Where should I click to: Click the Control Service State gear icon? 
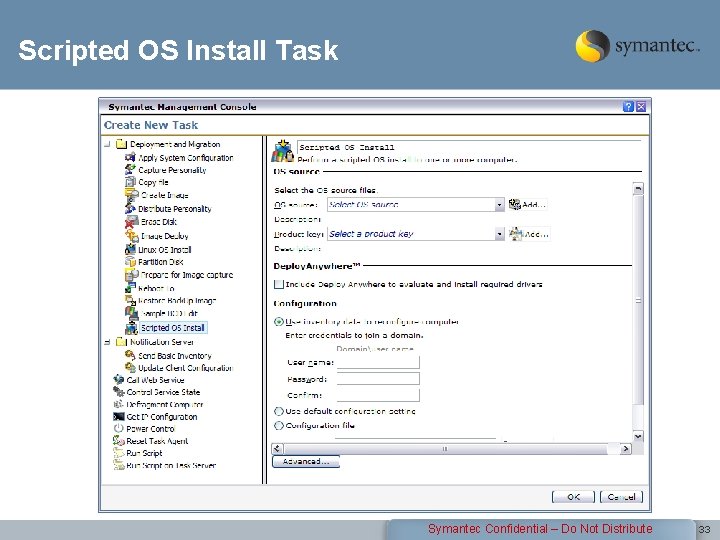click(x=118, y=392)
